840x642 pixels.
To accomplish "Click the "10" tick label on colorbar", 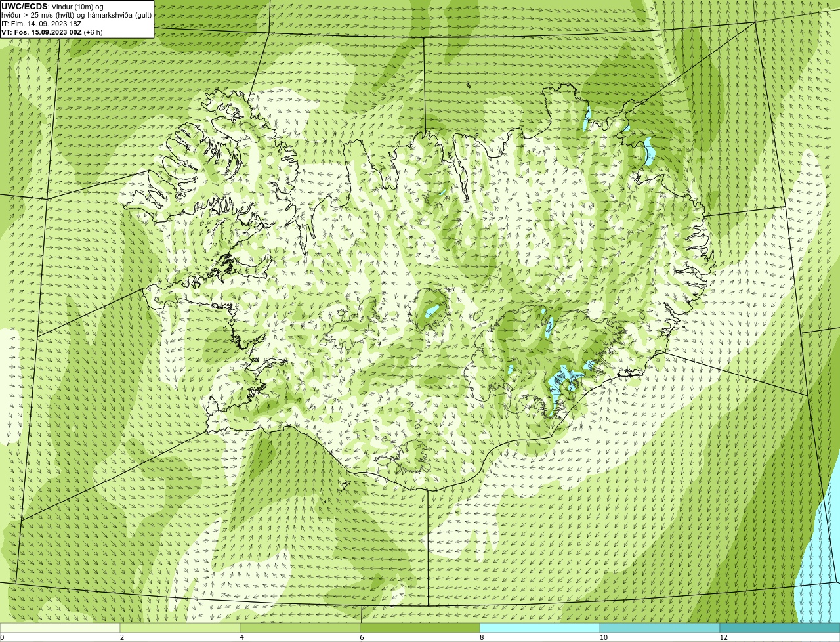I will pos(603,637).
